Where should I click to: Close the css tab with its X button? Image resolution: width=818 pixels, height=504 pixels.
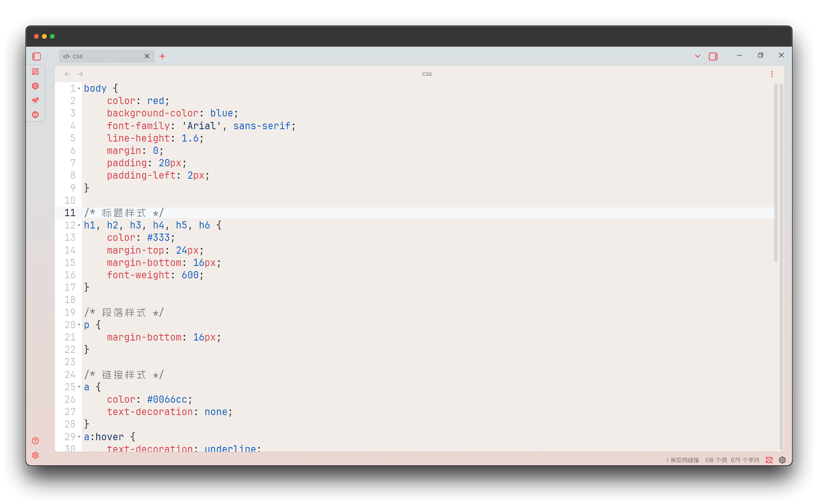click(x=147, y=56)
